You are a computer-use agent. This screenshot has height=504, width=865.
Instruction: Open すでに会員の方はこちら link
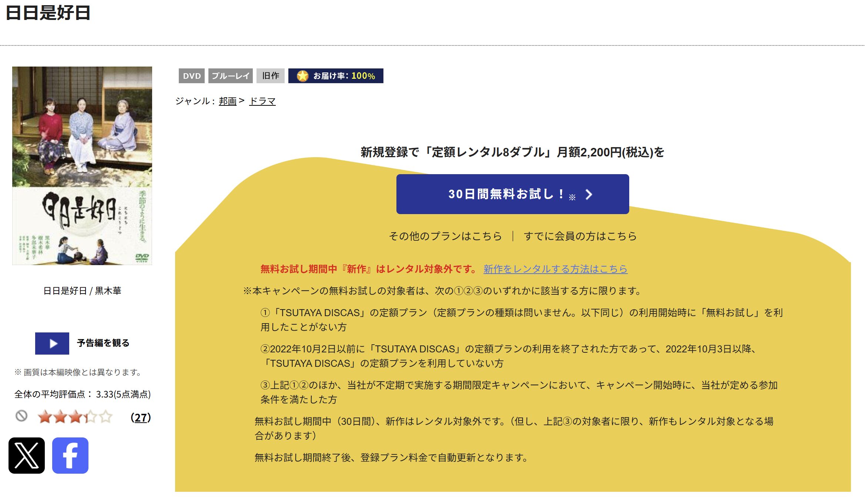pos(580,236)
